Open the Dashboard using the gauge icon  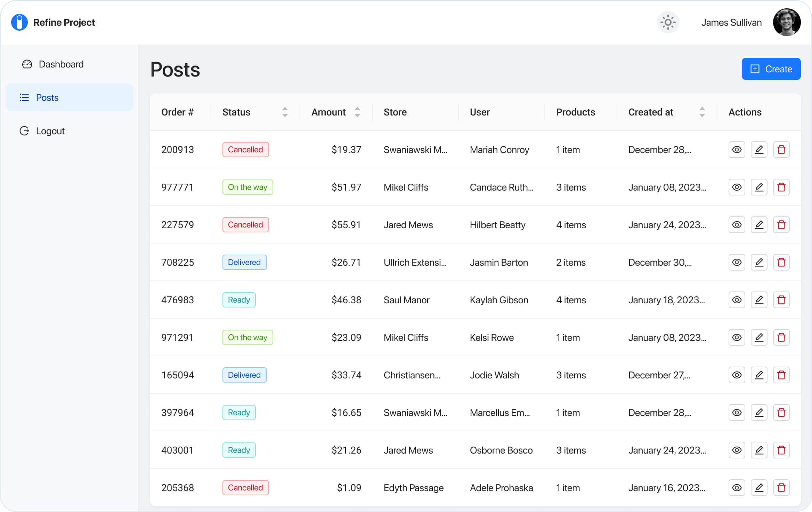click(27, 64)
